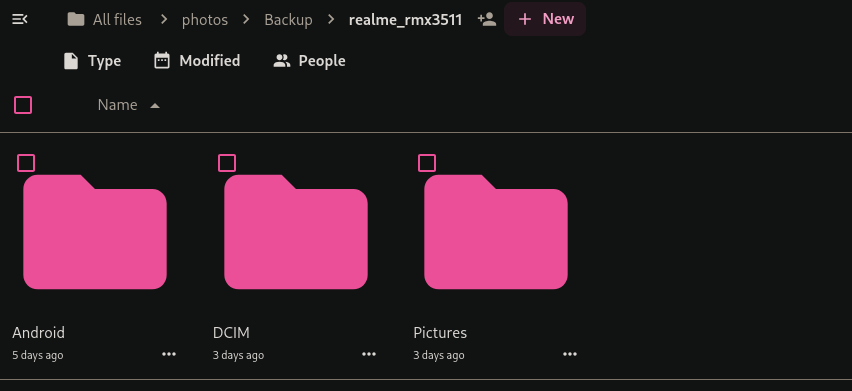
Task: Navigate to photos breadcrumb
Action: pyautogui.click(x=205, y=20)
